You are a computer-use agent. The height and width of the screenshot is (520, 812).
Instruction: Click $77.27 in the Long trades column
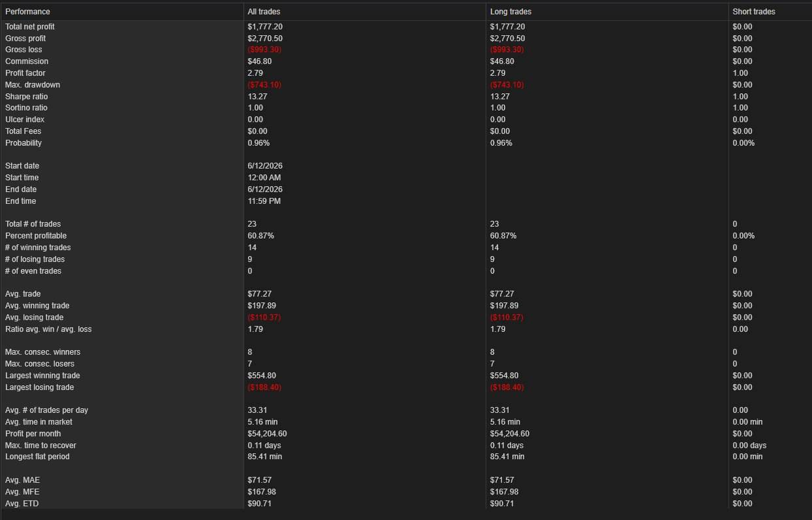[x=502, y=294]
